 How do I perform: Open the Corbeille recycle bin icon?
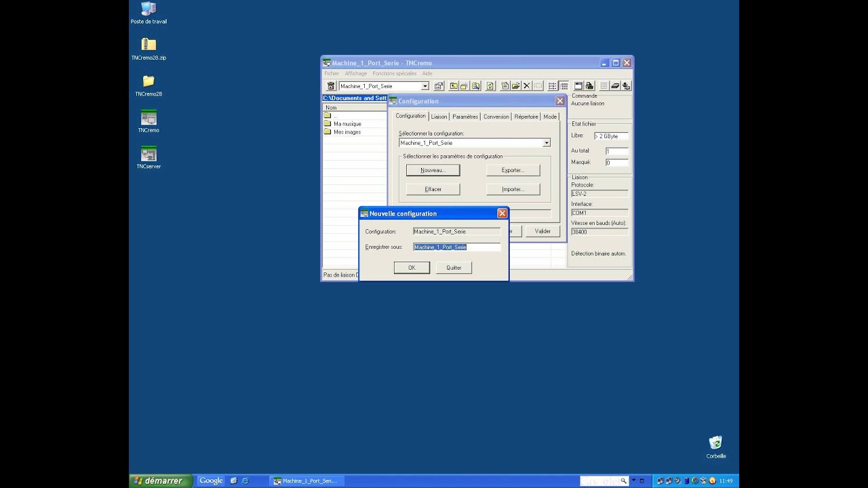pos(715,447)
